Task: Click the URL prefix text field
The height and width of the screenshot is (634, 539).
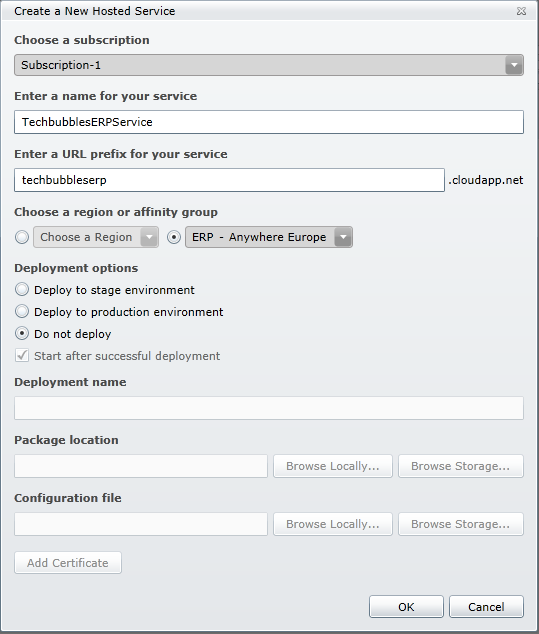Action: pos(229,180)
